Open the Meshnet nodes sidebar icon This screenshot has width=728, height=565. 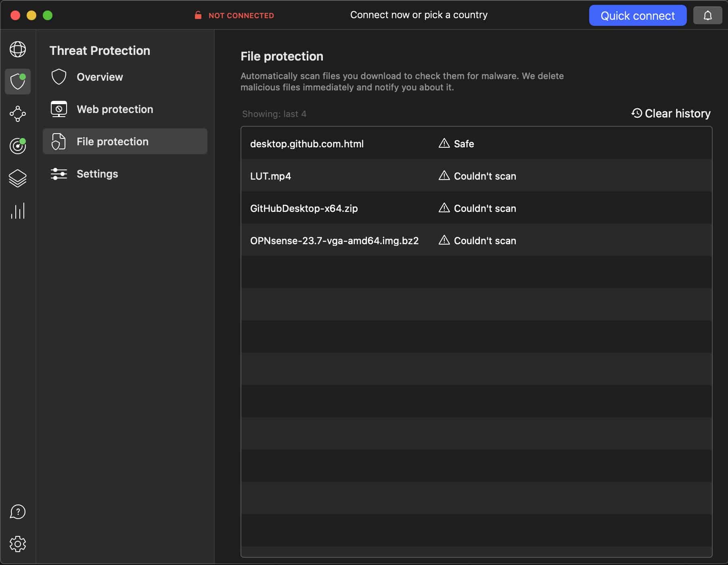(18, 114)
